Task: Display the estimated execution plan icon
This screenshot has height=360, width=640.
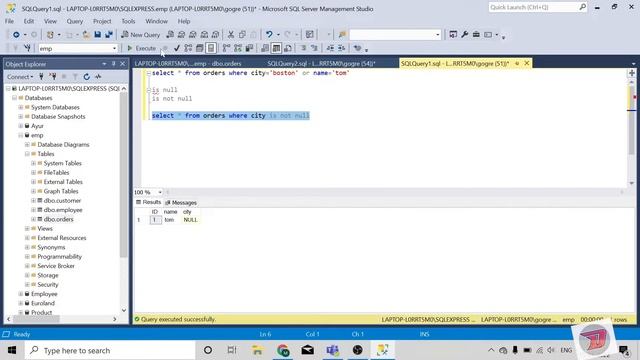Action: click(x=188, y=48)
